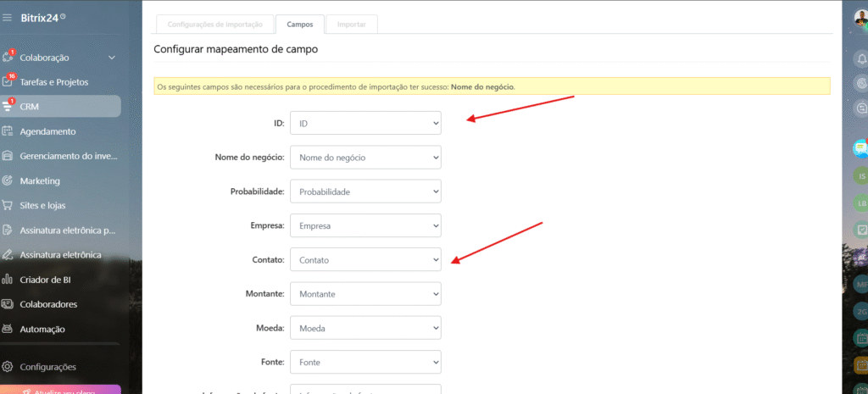Open the Probabilidade mapping dropdown
This screenshot has width=868, height=394.
click(x=365, y=191)
